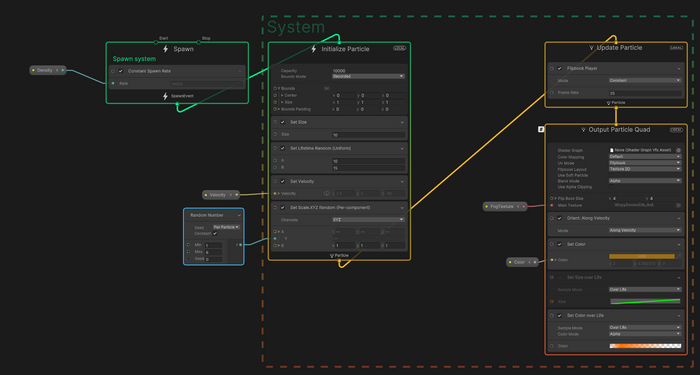The height and width of the screenshot is (375, 700).
Task: Click the Color eyedropper in Set Color
Action: [679, 256]
